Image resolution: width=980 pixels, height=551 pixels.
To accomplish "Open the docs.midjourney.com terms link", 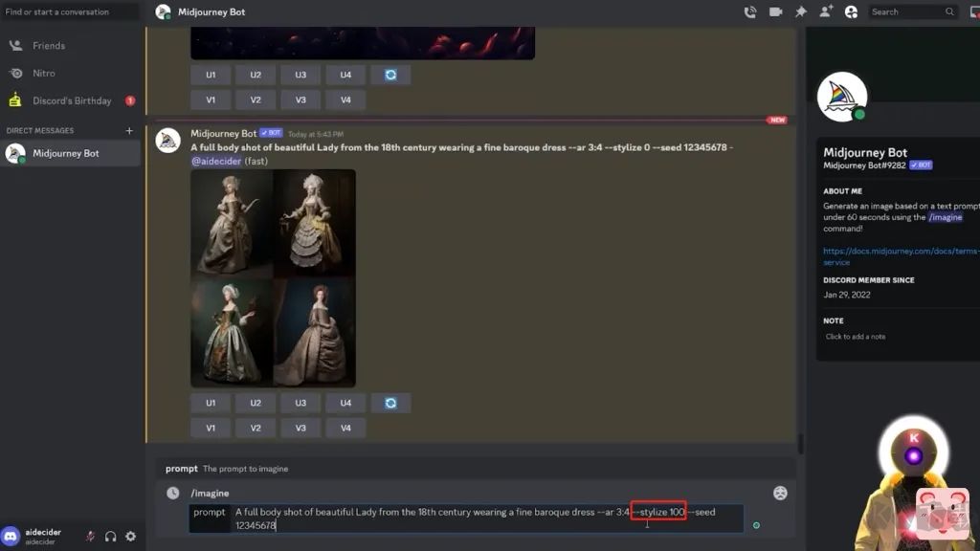I will click(901, 256).
